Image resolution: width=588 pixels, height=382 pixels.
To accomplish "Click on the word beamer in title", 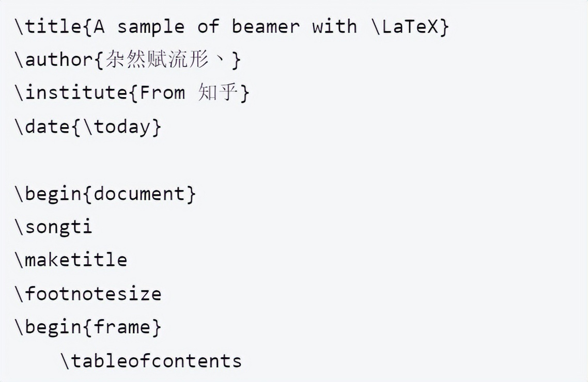I will 266,27.
